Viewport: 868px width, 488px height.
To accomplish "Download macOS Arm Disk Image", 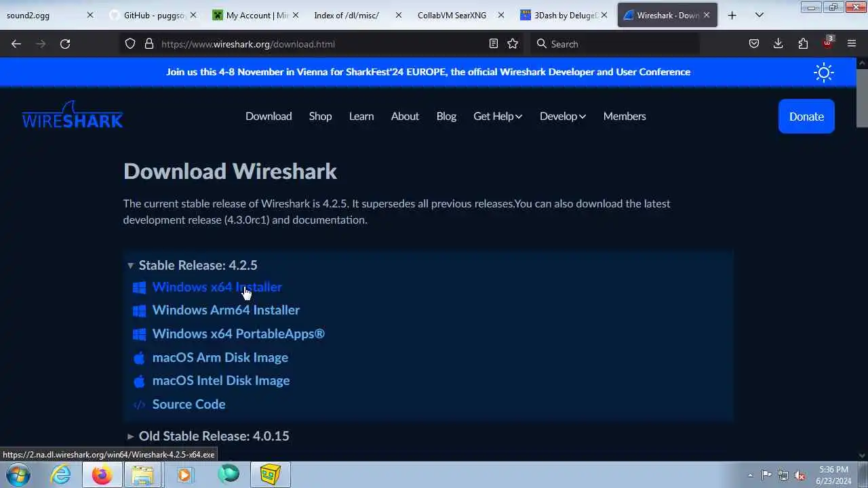I will point(220,358).
